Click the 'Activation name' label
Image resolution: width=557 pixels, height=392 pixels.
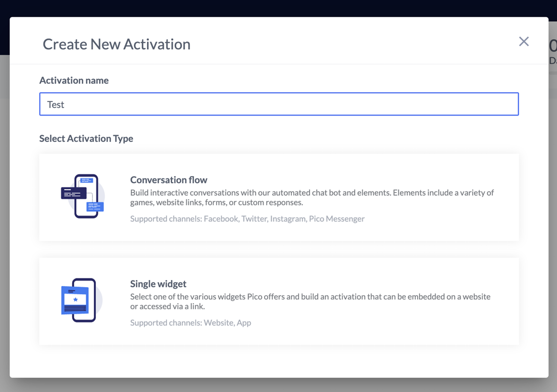74,81
